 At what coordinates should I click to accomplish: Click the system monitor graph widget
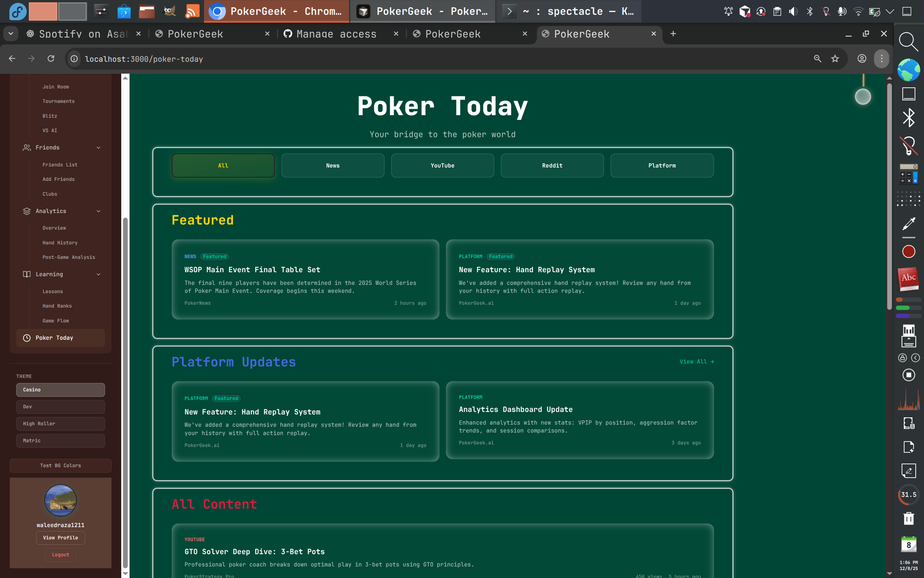coord(908,400)
